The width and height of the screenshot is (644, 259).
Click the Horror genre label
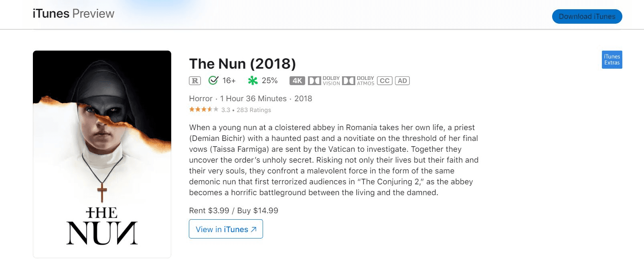point(201,99)
